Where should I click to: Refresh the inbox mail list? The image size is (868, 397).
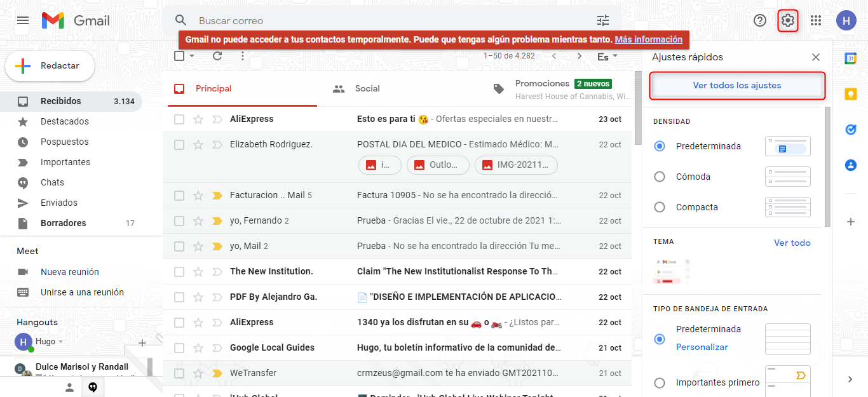tap(217, 56)
